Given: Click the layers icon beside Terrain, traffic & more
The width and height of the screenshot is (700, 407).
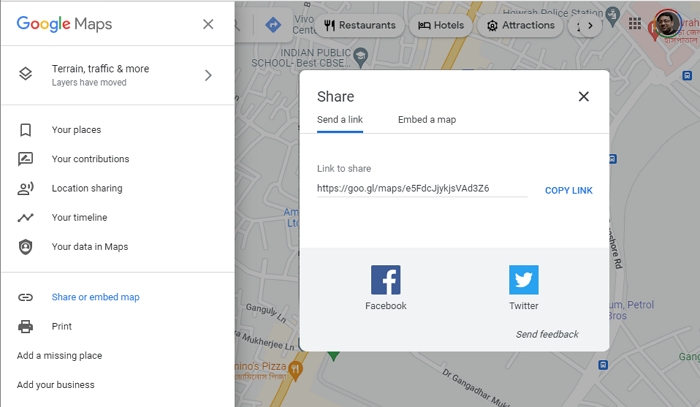Looking at the screenshot, I should coord(25,74).
